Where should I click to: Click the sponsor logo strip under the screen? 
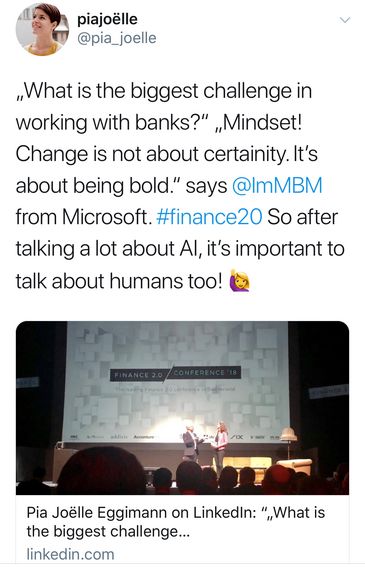(x=174, y=437)
